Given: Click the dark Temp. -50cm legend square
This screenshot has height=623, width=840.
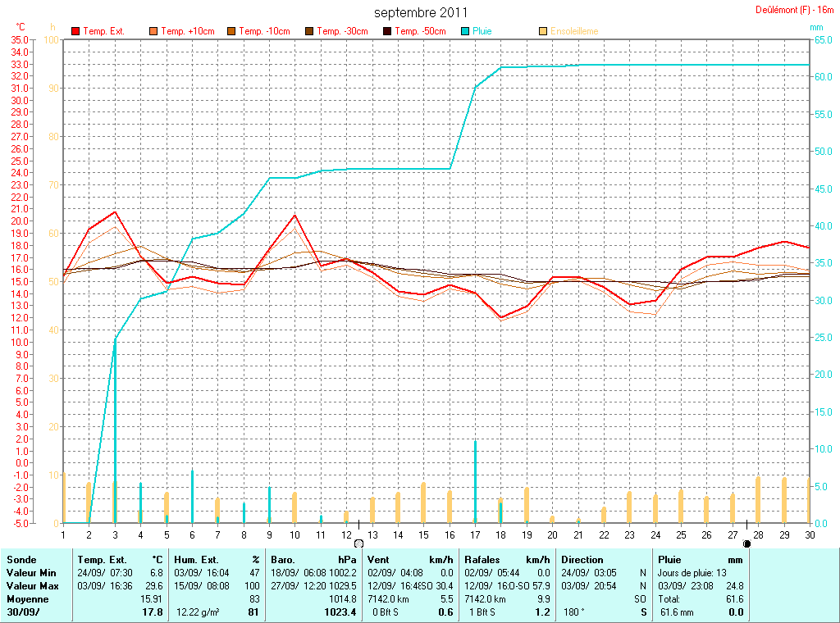Looking at the screenshot, I should coord(387,31).
